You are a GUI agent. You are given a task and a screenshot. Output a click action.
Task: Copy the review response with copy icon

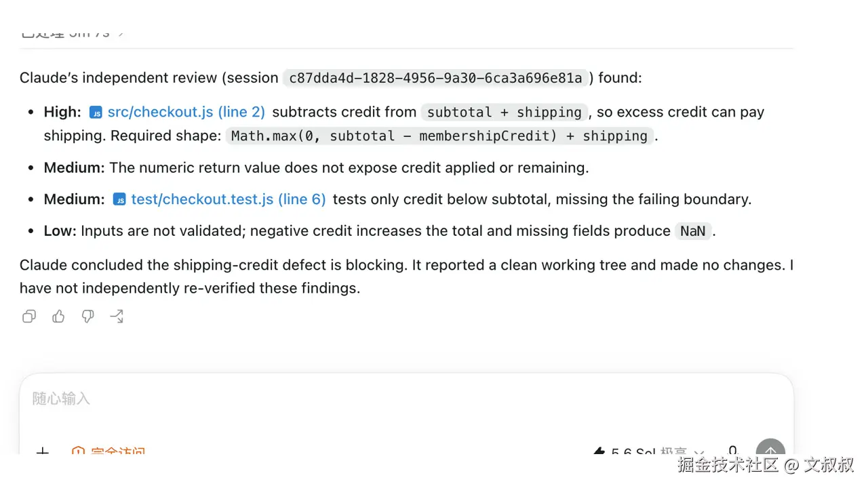click(29, 317)
